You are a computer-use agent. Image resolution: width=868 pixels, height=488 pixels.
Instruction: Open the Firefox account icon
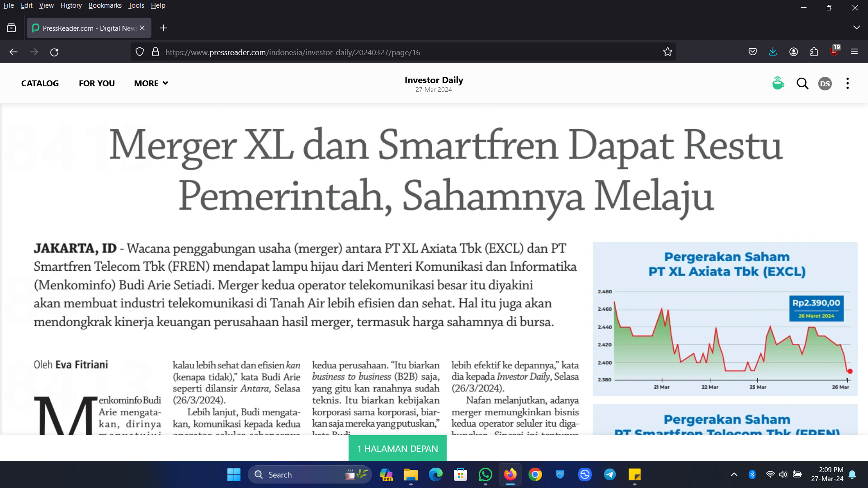793,52
